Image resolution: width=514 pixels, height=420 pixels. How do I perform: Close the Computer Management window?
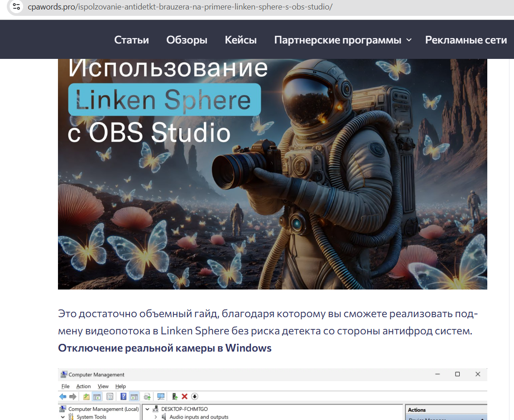click(478, 374)
